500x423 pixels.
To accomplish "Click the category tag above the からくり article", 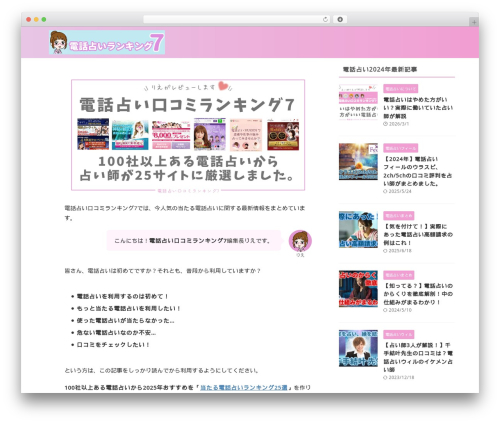I will (398, 275).
